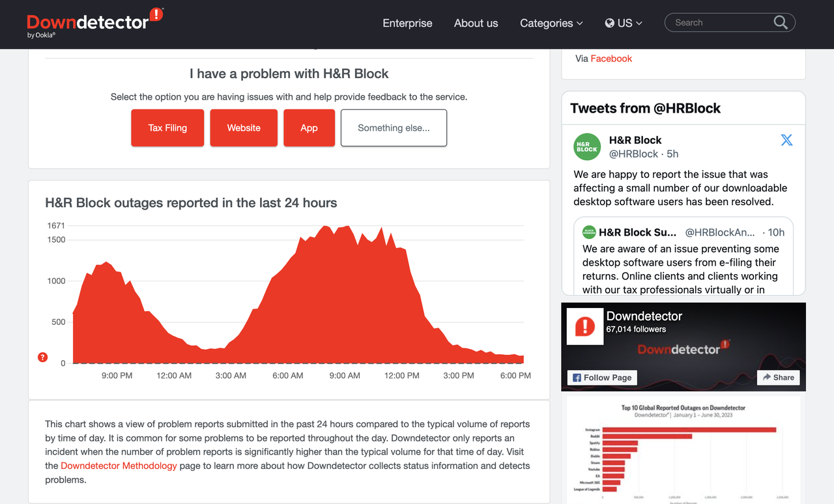Click the Facebook Share button
The width and height of the screenshot is (834, 504).
point(778,378)
